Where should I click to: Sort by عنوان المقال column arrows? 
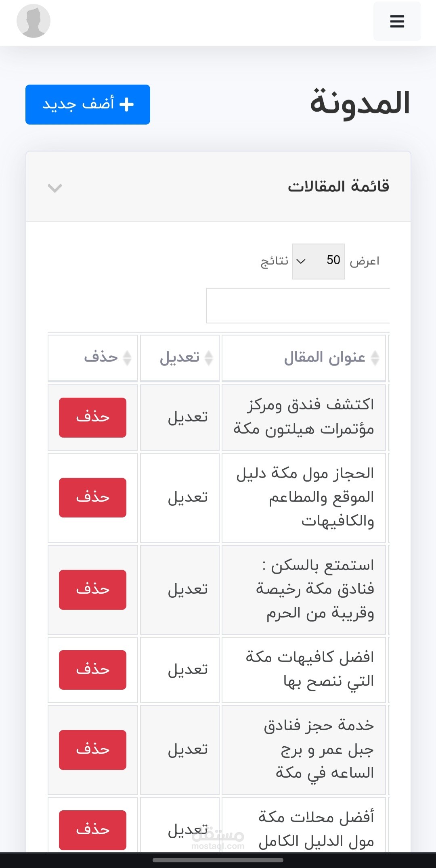point(375,358)
